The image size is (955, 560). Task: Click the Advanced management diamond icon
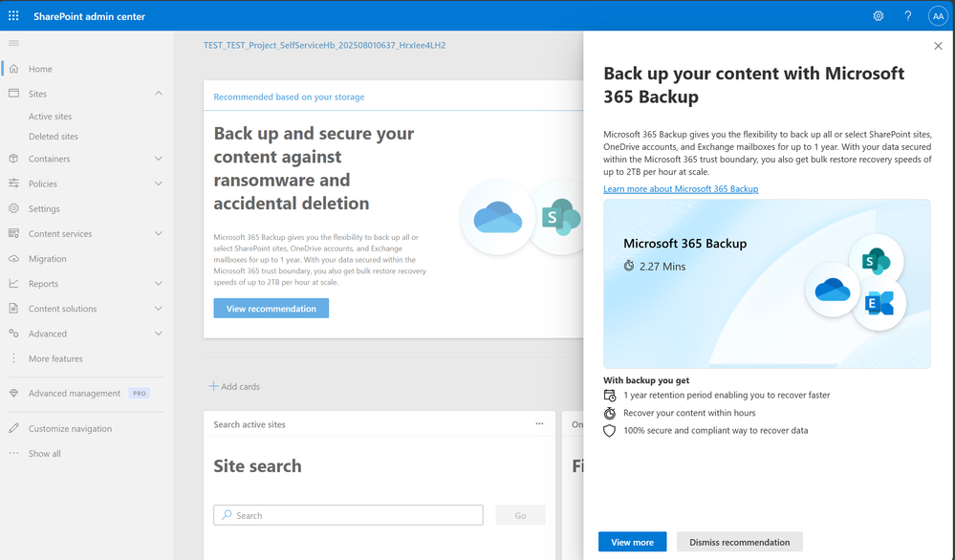click(x=13, y=393)
